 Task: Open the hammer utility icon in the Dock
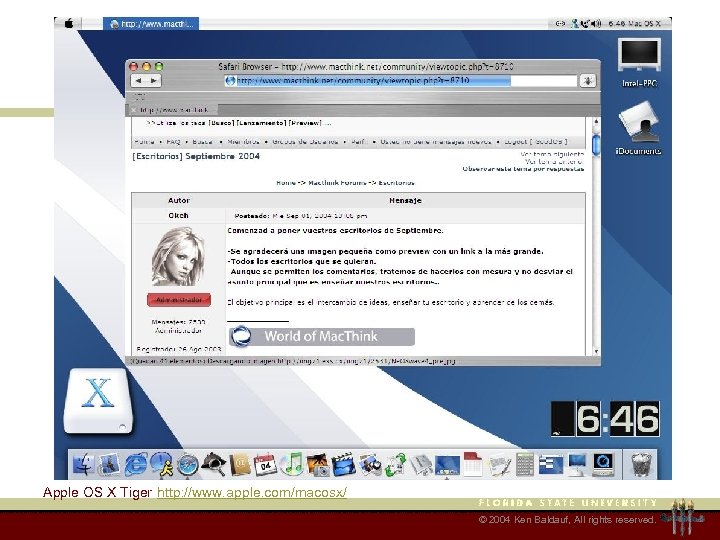pyautogui.click(x=421, y=464)
